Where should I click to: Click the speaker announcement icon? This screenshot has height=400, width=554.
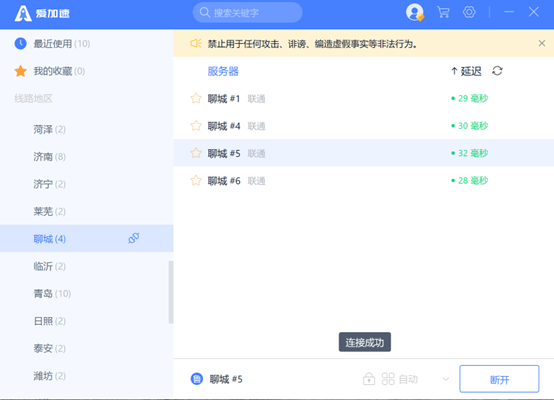coord(196,43)
